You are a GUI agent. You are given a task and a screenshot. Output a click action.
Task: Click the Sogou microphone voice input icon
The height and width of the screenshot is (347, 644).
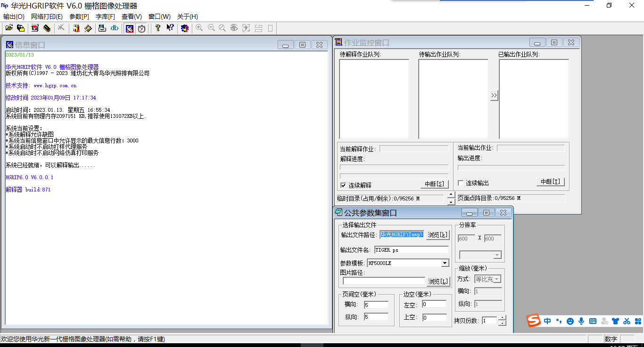[581, 321]
